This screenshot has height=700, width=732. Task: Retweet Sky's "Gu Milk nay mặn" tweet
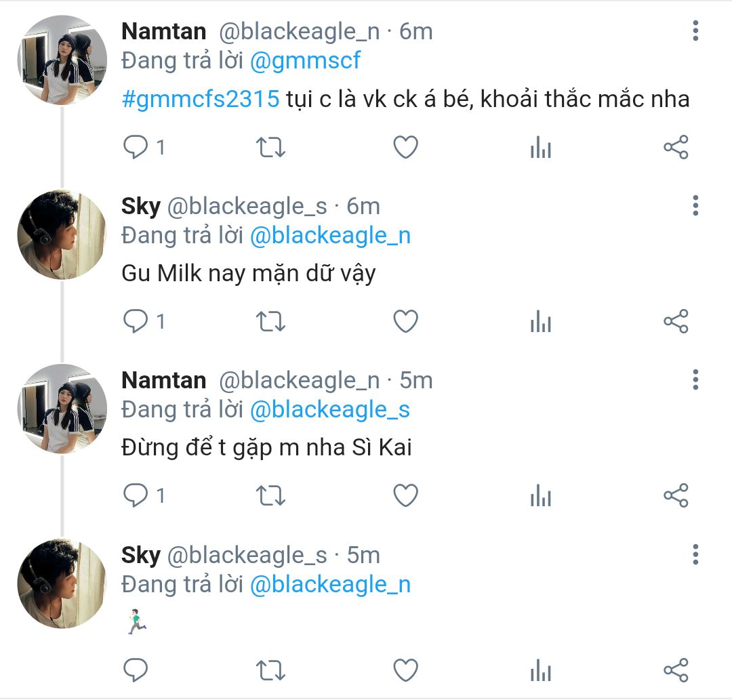point(270,321)
